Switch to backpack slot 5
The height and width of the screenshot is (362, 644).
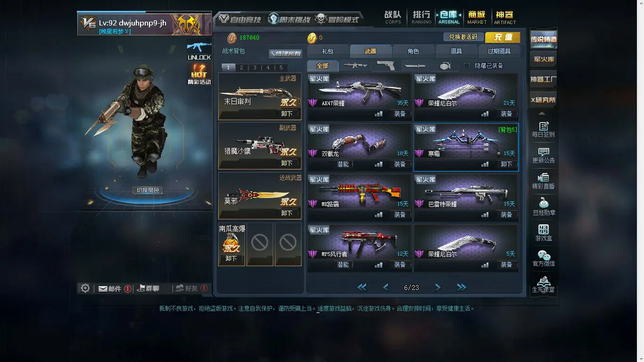pyautogui.click(x=281, y=67)
